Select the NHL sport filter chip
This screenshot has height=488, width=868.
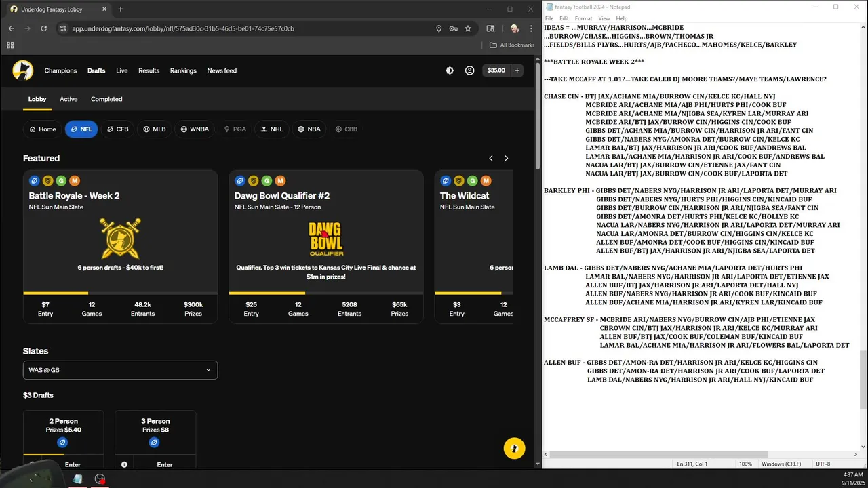click(x=272, y=129)
